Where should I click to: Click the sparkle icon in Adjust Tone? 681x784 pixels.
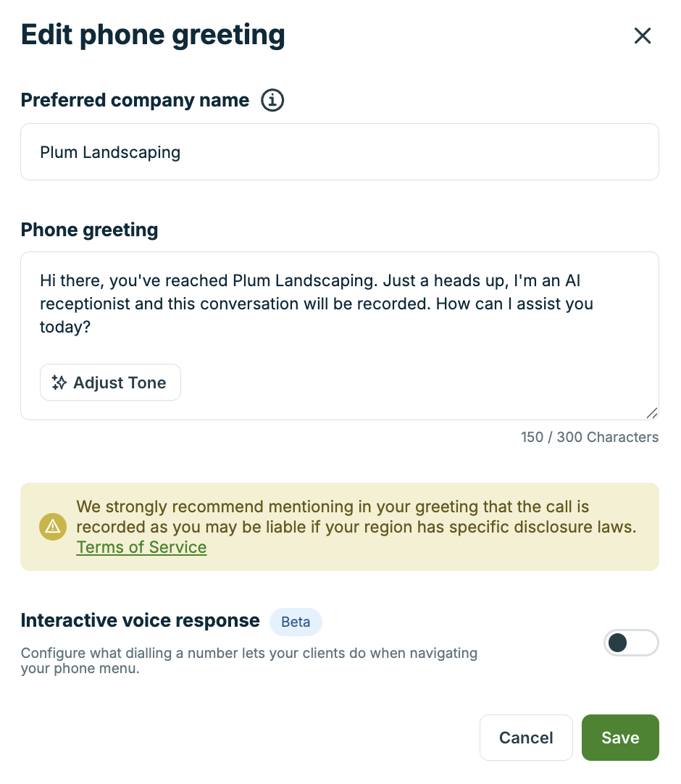click(x=59, y=383)
